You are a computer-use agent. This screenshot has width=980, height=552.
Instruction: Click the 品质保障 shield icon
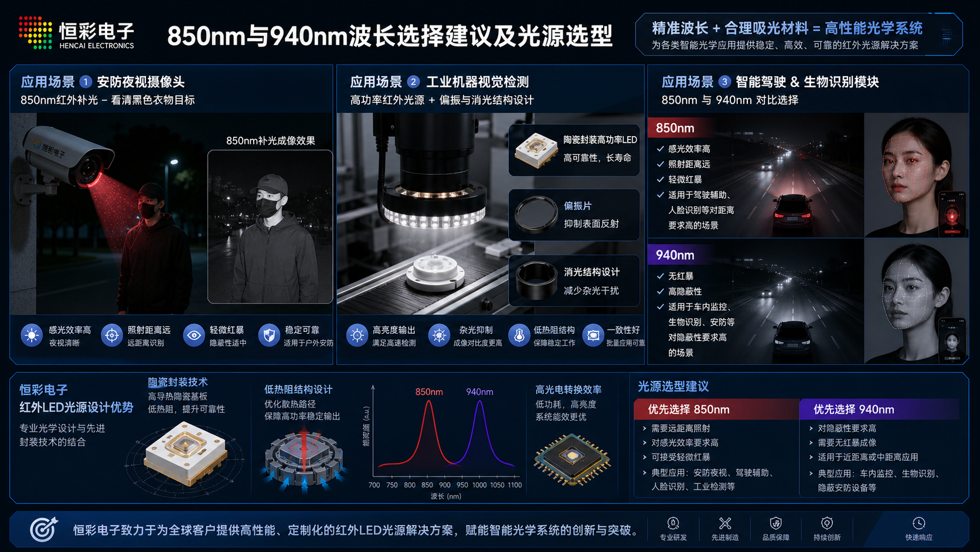coord(775,523)
